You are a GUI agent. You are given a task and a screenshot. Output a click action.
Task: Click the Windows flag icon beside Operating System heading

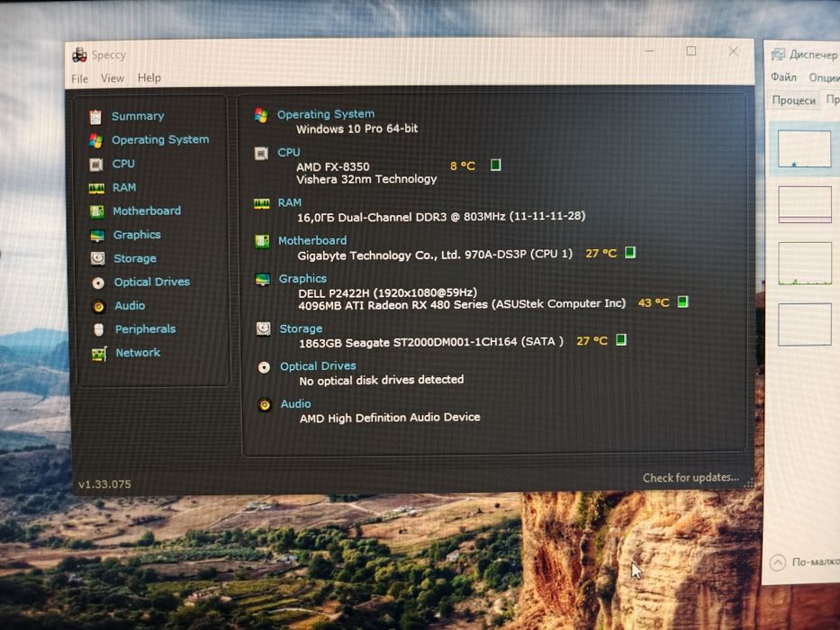[261, 115]
